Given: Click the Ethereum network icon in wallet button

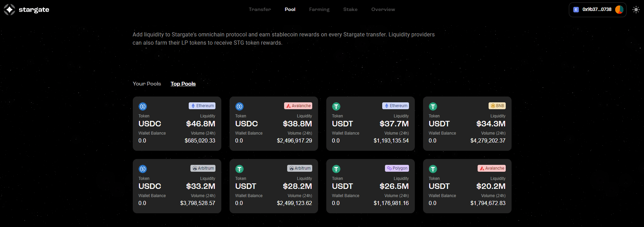Looking at the screenshot, I should pyautogui.click(x=576, y=10).
